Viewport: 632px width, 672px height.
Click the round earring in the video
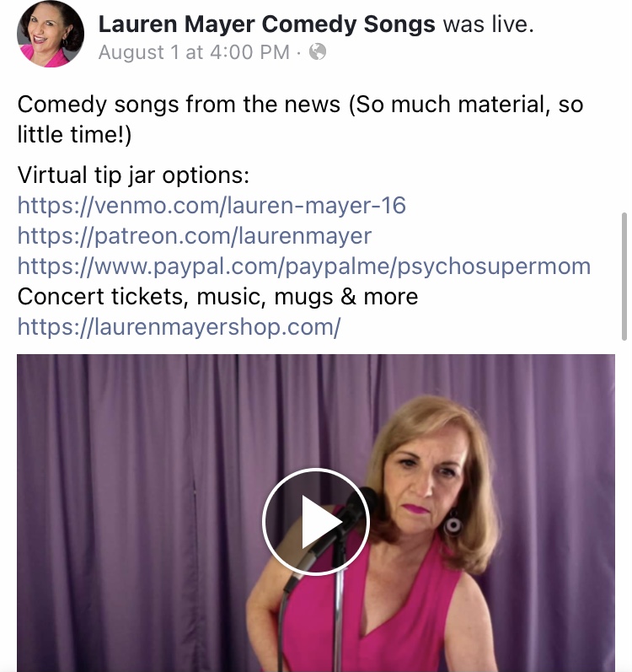[x=453, y=524]
